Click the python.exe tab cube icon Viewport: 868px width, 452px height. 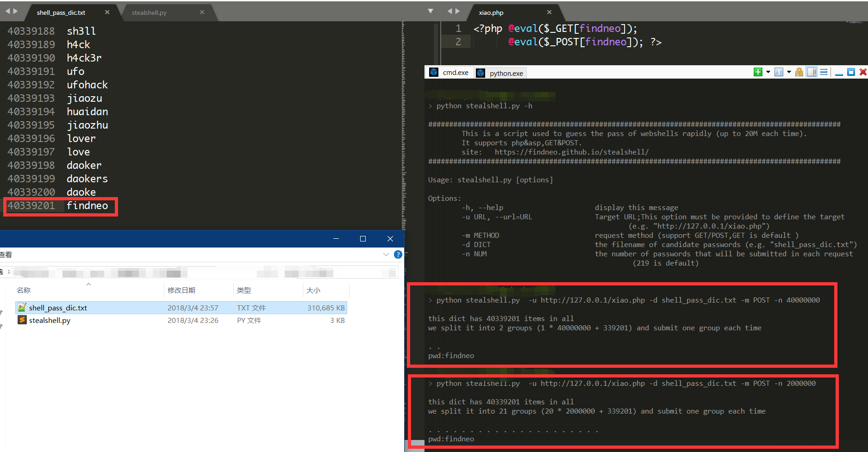[x=481, y=73]
